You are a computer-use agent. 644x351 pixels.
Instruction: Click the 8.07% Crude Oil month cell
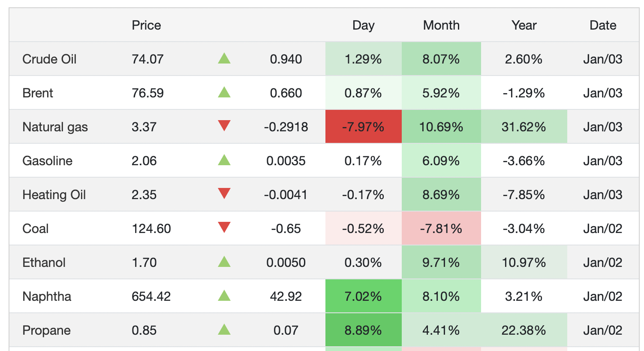[441, 59]
